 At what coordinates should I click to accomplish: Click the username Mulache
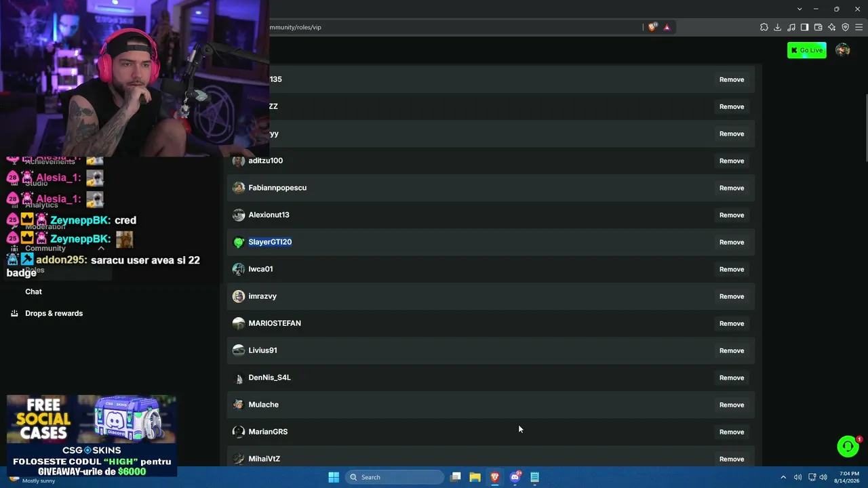[x=264, y=405]
